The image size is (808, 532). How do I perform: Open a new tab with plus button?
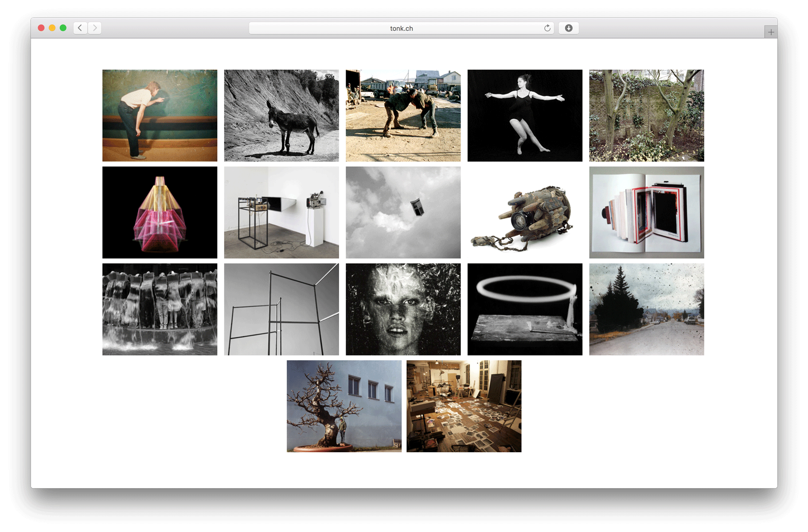tap(771, 32)
